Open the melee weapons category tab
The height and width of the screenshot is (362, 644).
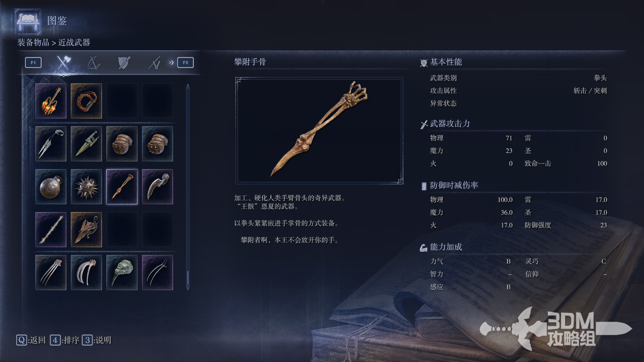tap(63, 62)
